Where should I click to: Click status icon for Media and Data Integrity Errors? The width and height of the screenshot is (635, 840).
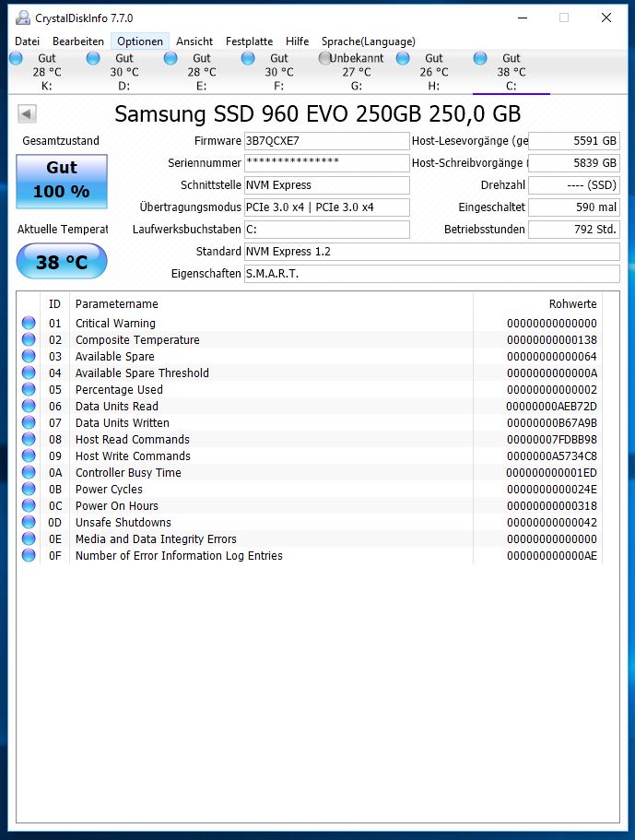29,538
